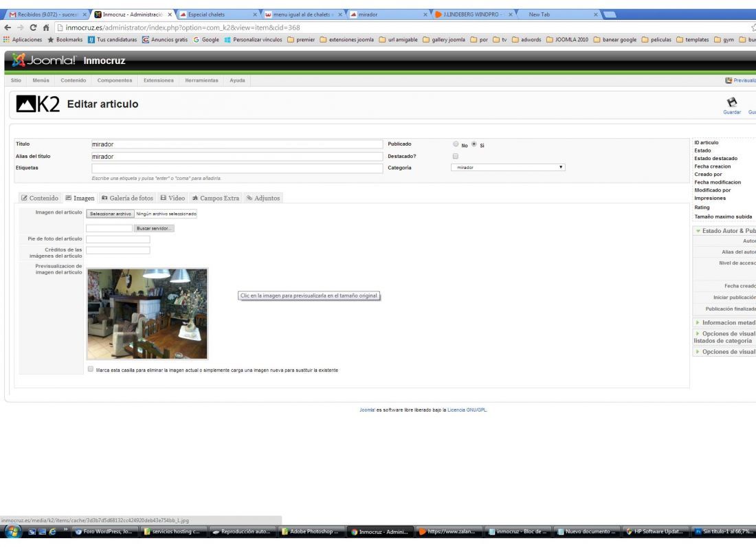Switch to the J.LINDEBERG WINDPRO browser tab
The height and width of the screenshot is (547, 756).
click(x=473, y=14)
